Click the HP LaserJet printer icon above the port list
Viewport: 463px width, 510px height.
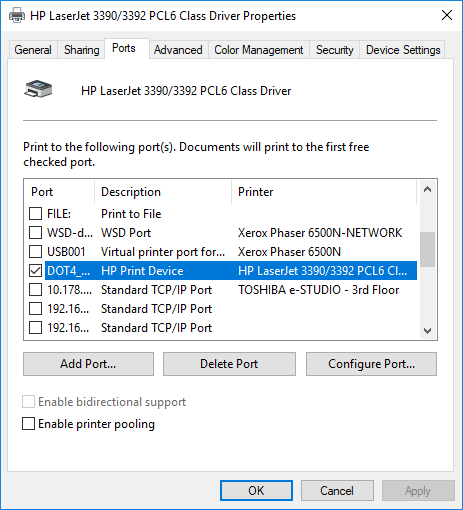(38, 89)
